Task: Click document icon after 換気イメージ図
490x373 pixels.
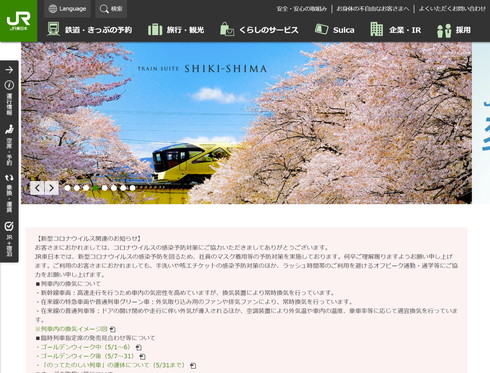Action: tap(113, 329)
